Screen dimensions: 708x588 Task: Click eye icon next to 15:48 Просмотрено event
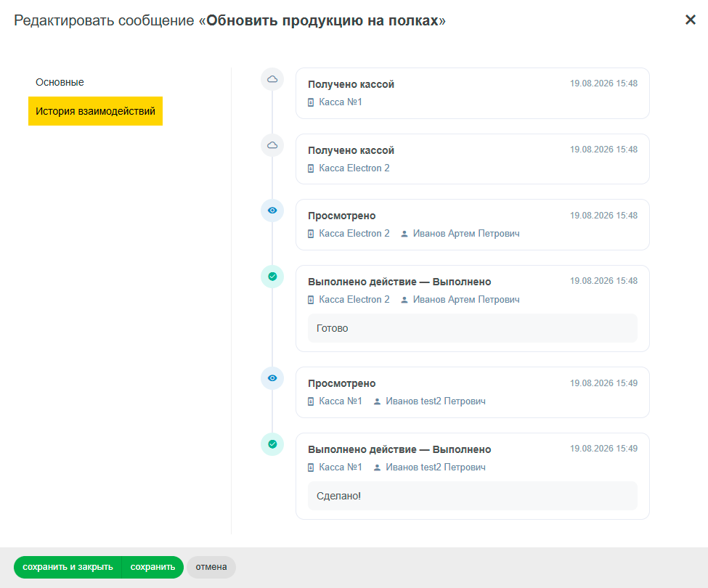tap(272, 211)
